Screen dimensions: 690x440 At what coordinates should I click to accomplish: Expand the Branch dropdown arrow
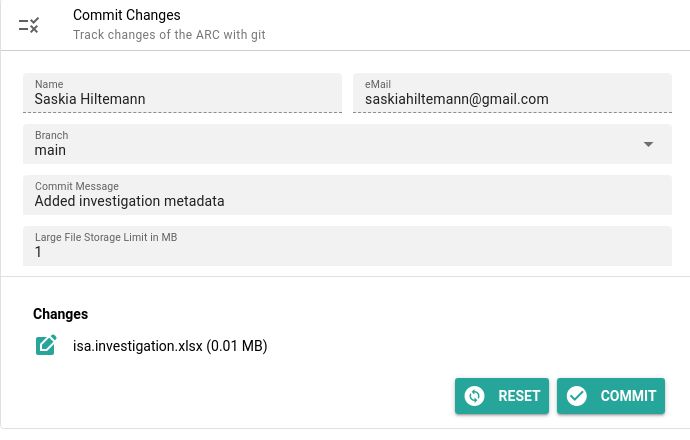648,144
